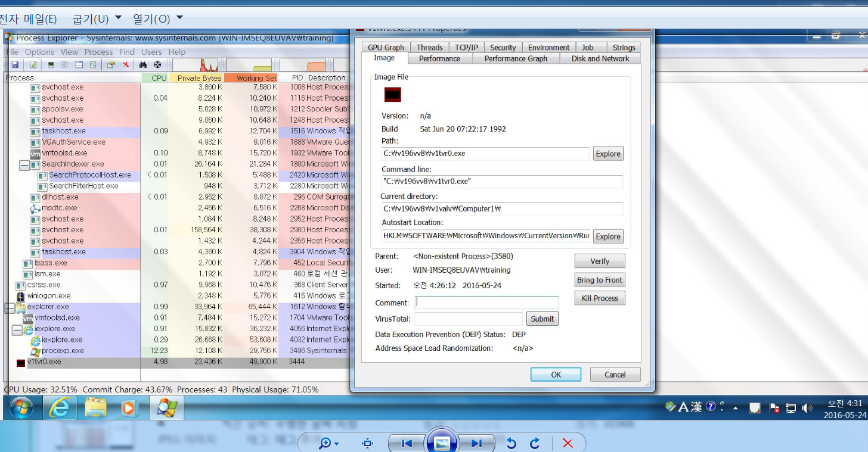This screenshot has width=868, height=452.
Task: Toggle Show Process Tree toolbar icon
Action: 65,64
